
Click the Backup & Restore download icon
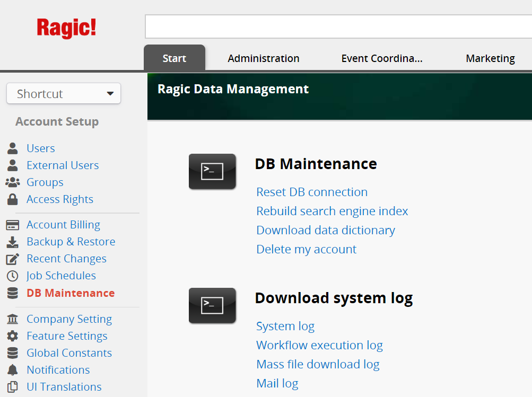click(13, 242)
